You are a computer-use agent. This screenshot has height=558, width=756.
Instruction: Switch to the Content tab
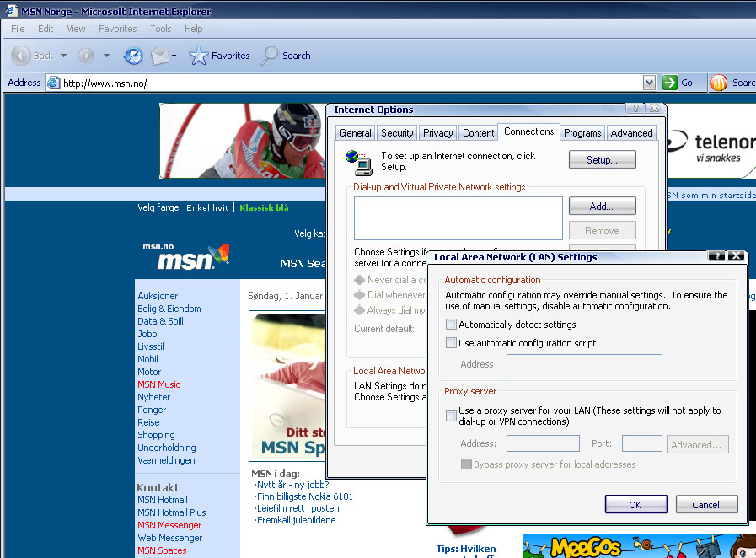(x=478, y=133)
